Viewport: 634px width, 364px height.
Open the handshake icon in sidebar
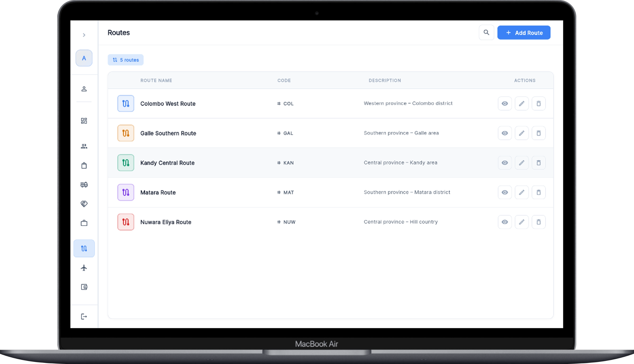[x=84, y=204]
